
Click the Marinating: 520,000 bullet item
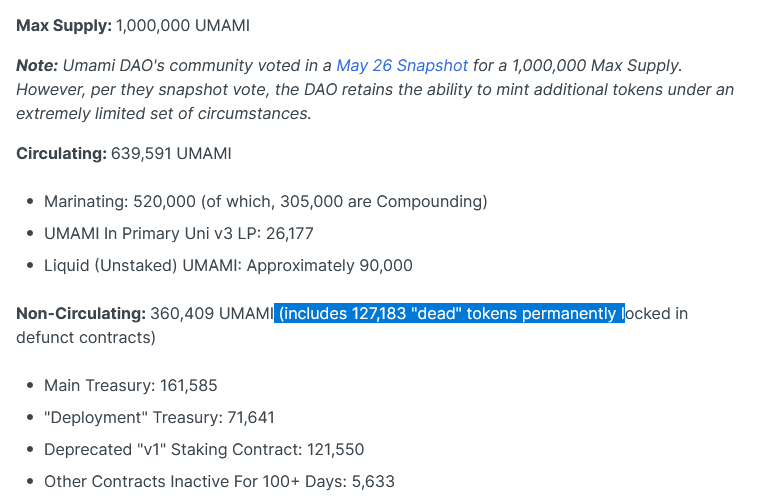(266, 202)
